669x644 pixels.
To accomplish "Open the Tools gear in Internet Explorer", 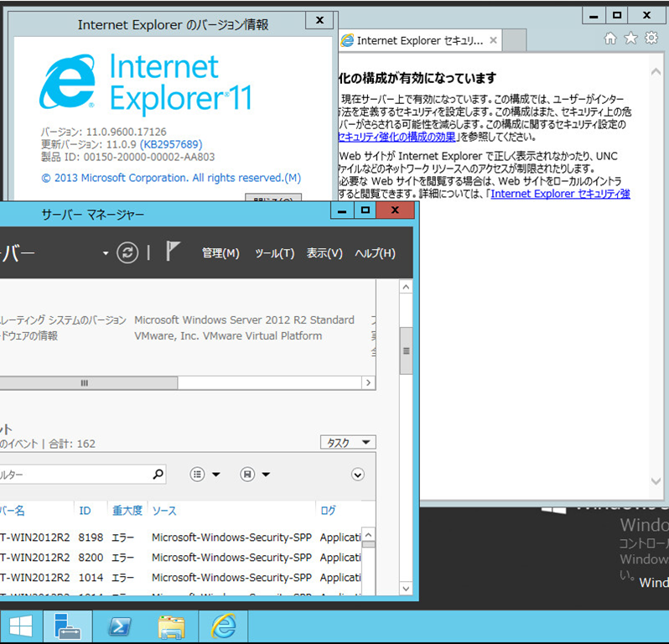I will point(651,39).
